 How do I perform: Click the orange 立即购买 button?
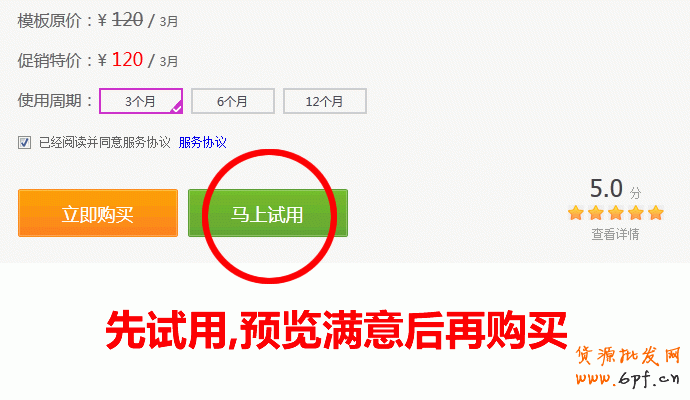click(x=98, y=213)
